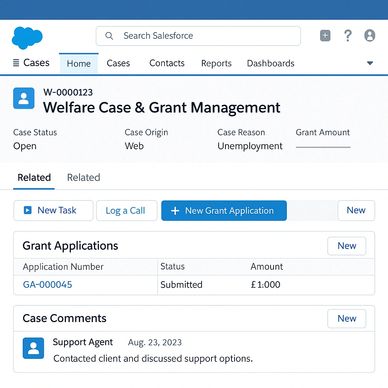Select the active bold Related tab
388x388 pixels.
coord(34,178)
